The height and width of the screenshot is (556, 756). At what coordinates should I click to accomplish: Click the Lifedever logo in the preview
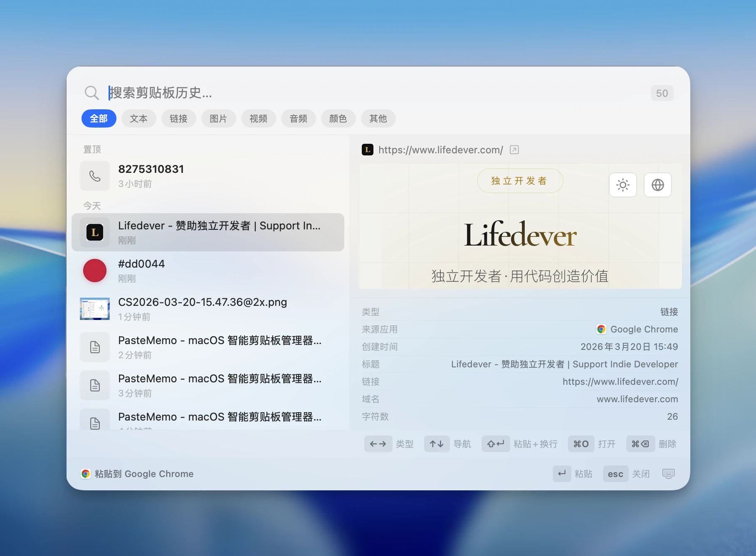coord(520,235)
